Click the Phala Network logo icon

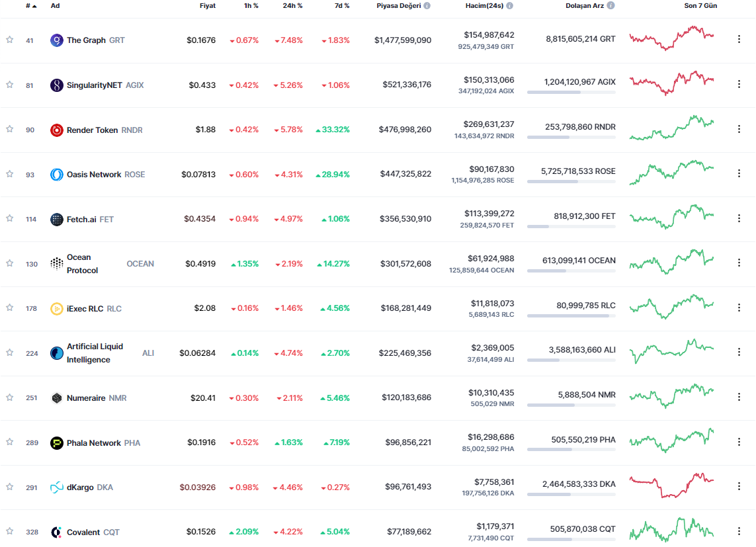(x=57, y=443)
